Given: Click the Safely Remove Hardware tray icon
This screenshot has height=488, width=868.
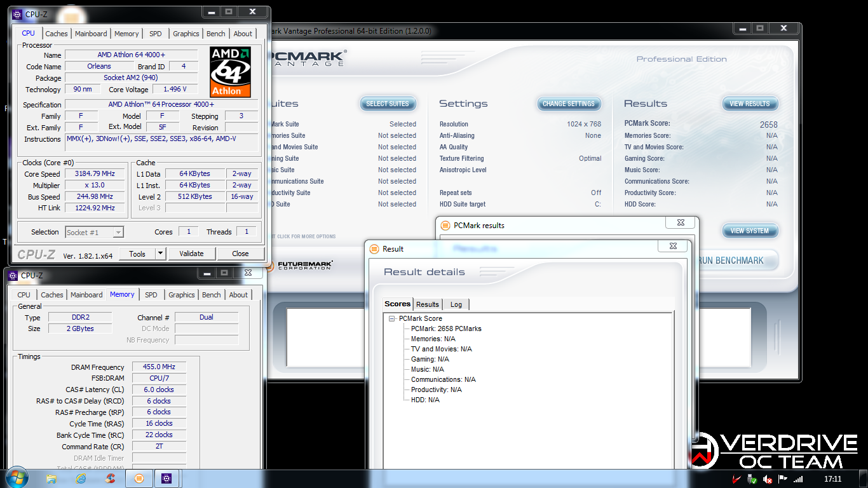Looking at the screenshot, I should point(752,479).
